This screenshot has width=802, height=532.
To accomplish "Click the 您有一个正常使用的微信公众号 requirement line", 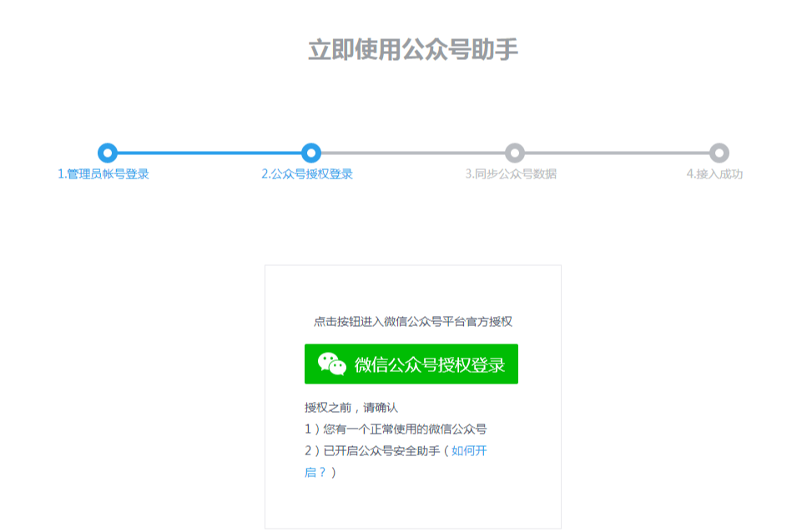I will [x=396, y=429].
